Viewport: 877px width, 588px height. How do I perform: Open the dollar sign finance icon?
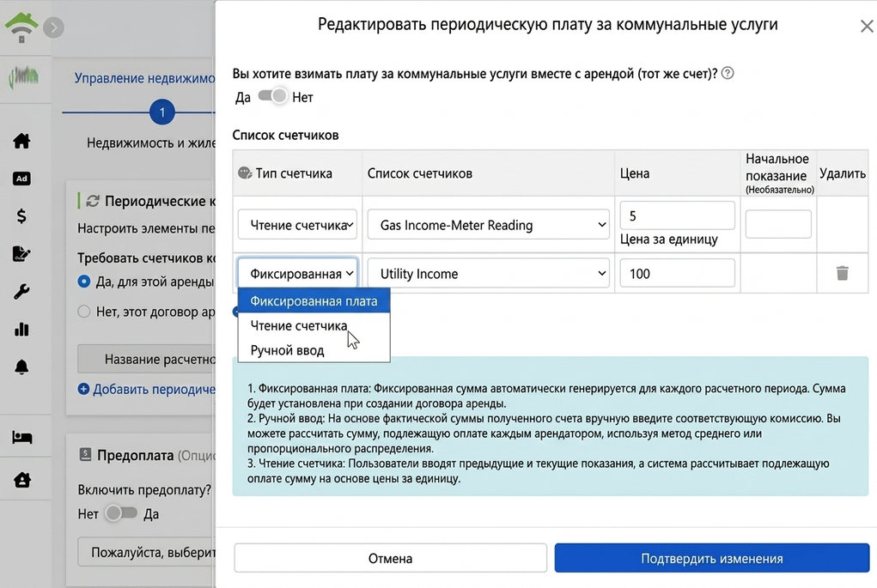pyautogui.click(x=21, y=215)
